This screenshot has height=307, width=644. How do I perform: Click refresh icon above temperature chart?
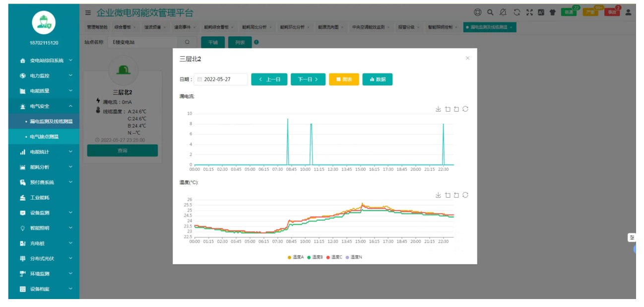click(x=465, y=195)
